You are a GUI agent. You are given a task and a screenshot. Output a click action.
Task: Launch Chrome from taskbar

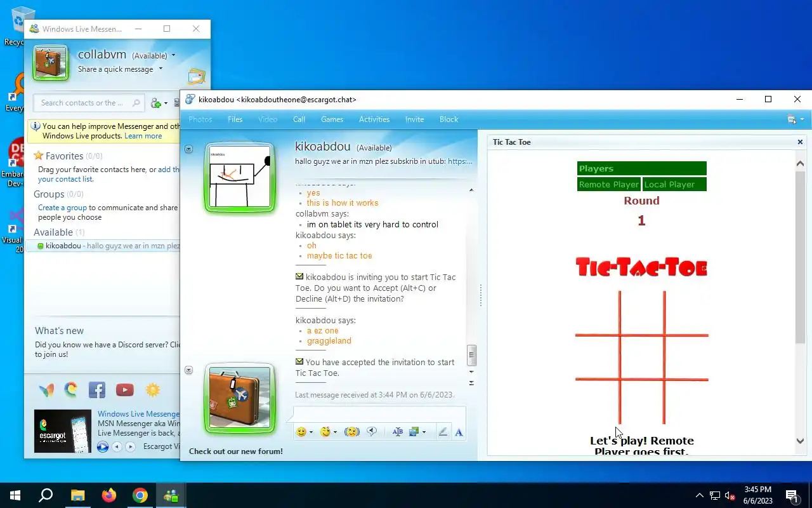(140, 495)
